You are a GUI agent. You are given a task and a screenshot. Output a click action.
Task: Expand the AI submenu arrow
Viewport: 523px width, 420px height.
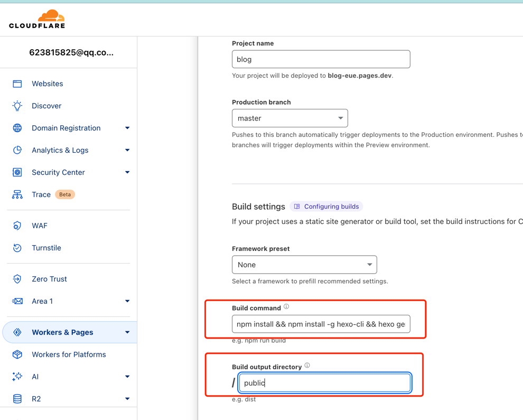point(127,377)
